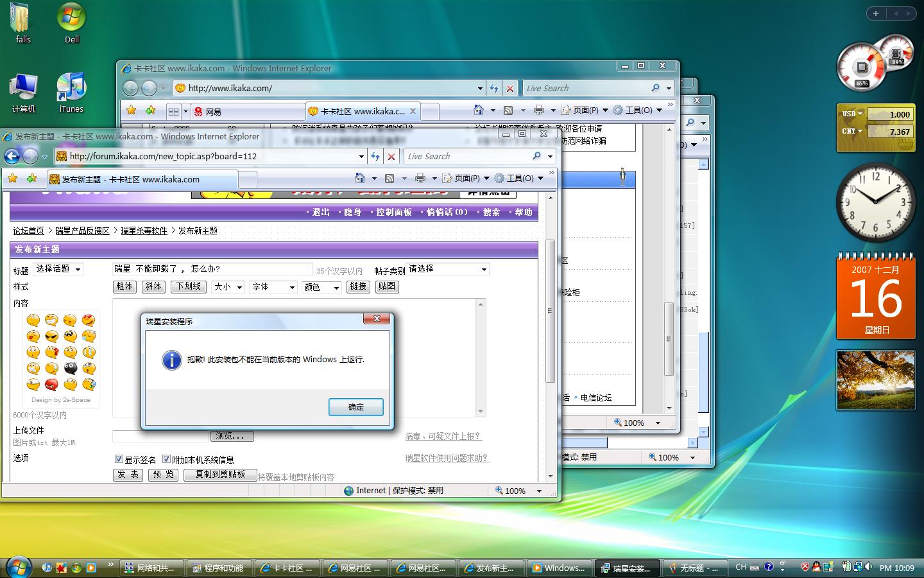Click the post title input field

pos(212,269)
